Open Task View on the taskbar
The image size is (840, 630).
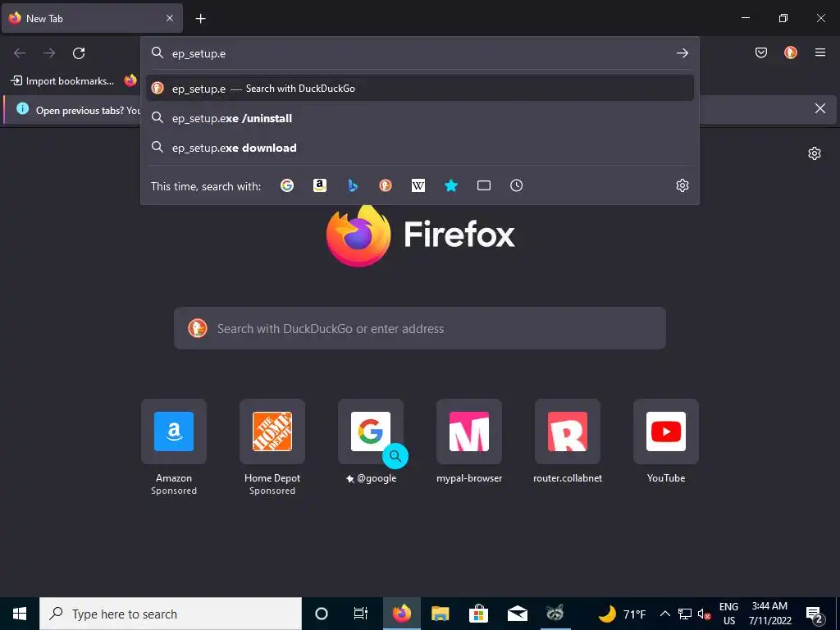(x=361, y=614)
